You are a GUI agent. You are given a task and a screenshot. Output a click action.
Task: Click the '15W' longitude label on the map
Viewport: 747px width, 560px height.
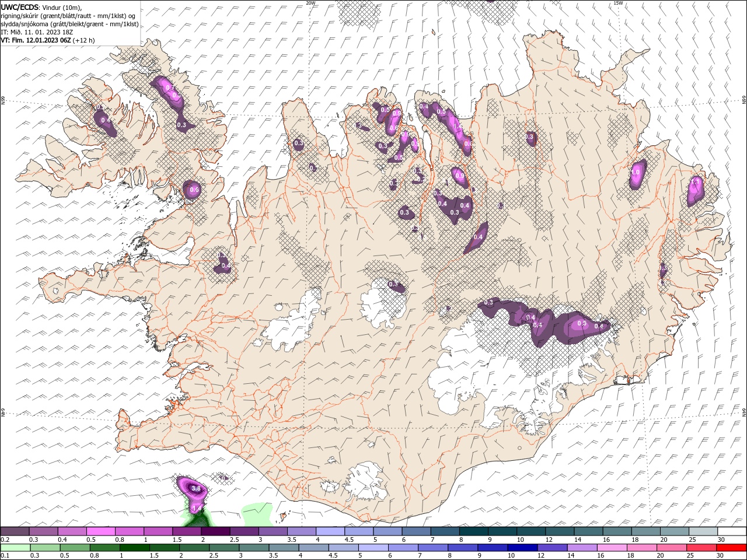click(618, 3)
